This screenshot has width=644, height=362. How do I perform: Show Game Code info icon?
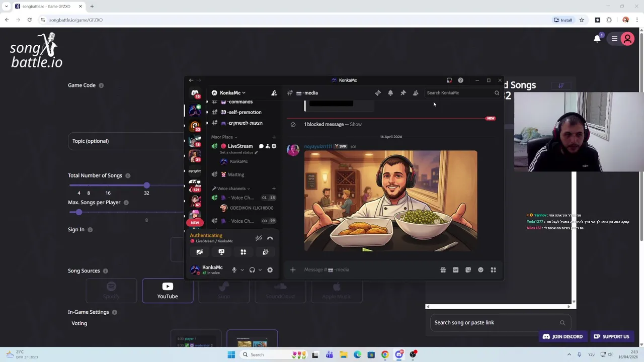101,85
